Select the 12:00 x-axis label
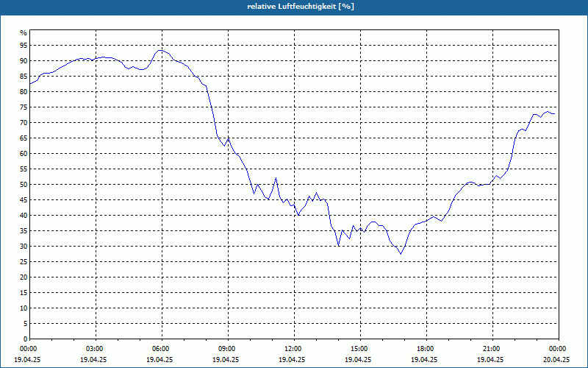This screenshot has width=588, height=368. coord(295,349)
